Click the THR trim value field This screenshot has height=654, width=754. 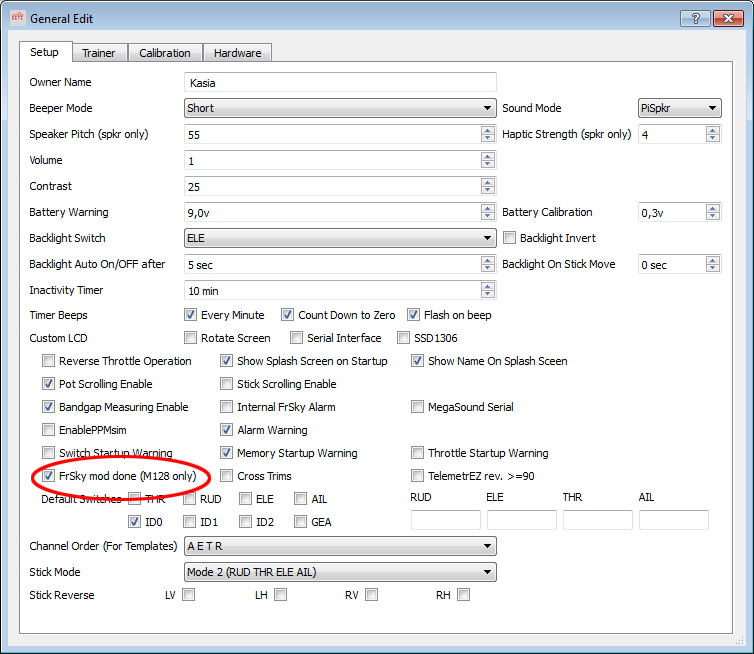(x=598, y=520)
